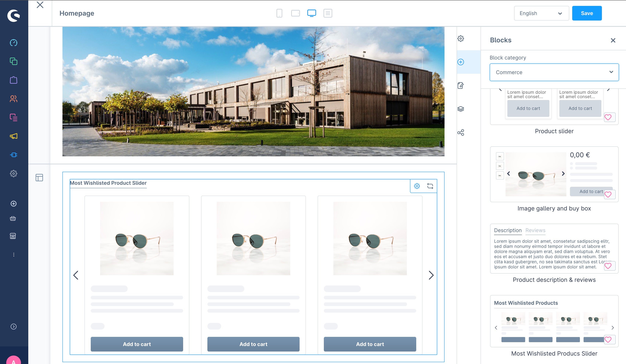The image size is (626, 364).
Task: Open the Customers icon in the sidebar
Action: click(13, 99)
